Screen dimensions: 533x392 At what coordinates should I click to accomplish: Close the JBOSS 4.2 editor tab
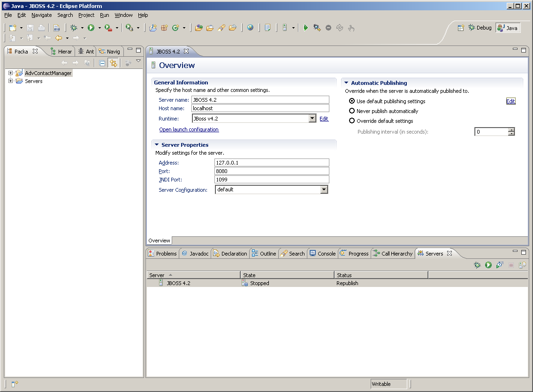[186, 51]
